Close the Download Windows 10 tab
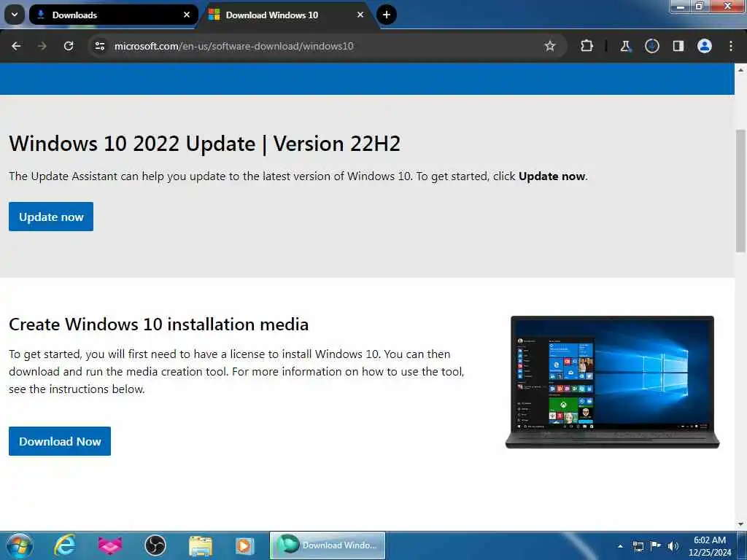747x560 pixels. coord(360,15)
